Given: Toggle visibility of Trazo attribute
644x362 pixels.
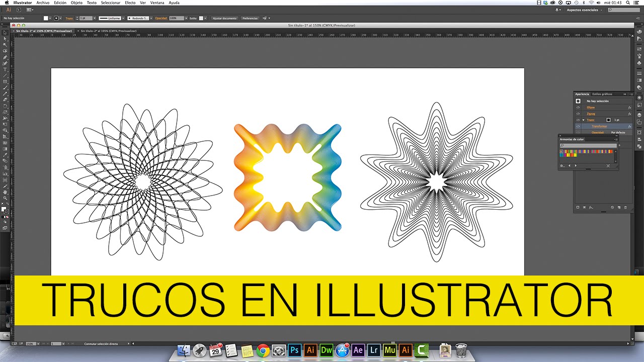Looking at the screenshot, I should pyautogui.click(x=578, y=120).
